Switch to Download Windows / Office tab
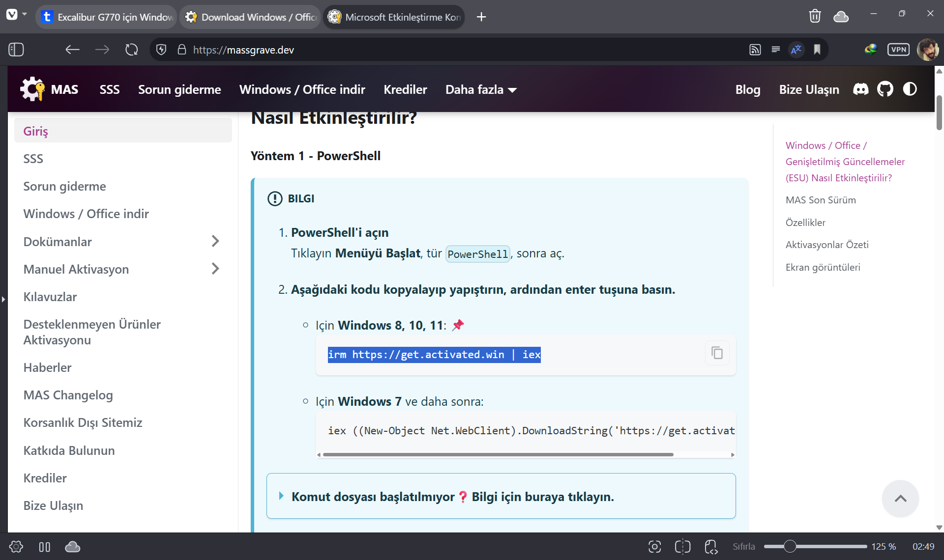The width and height of the screenshot is (944, 560). click(250, 17)
